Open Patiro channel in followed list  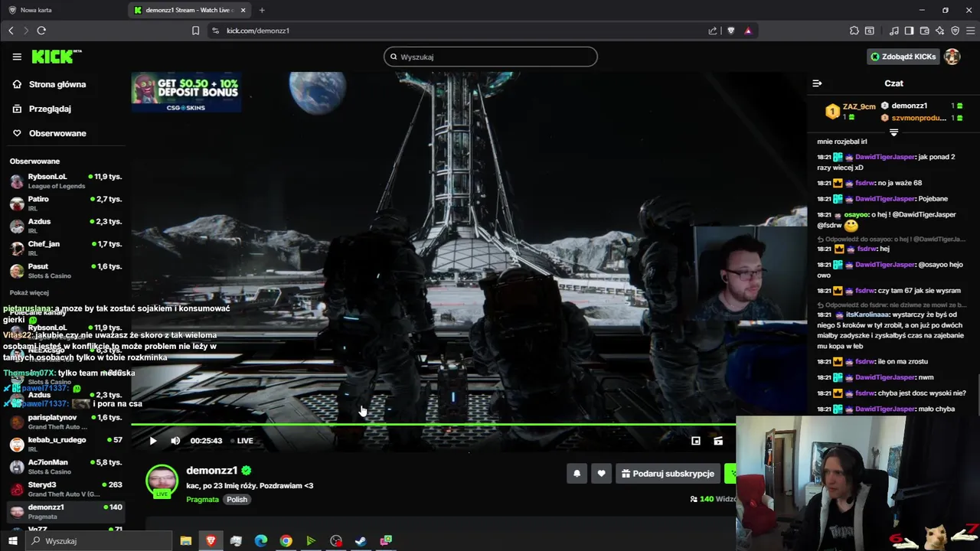(66, 203)
